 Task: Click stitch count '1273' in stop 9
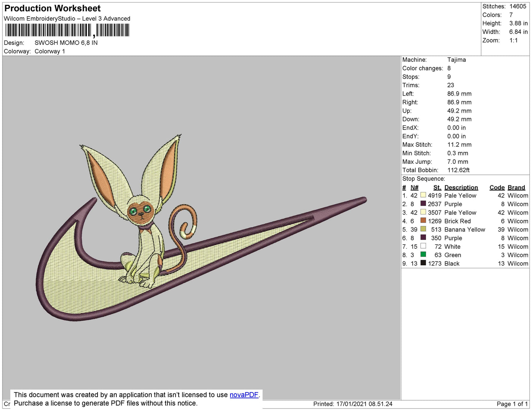(434, 263)
